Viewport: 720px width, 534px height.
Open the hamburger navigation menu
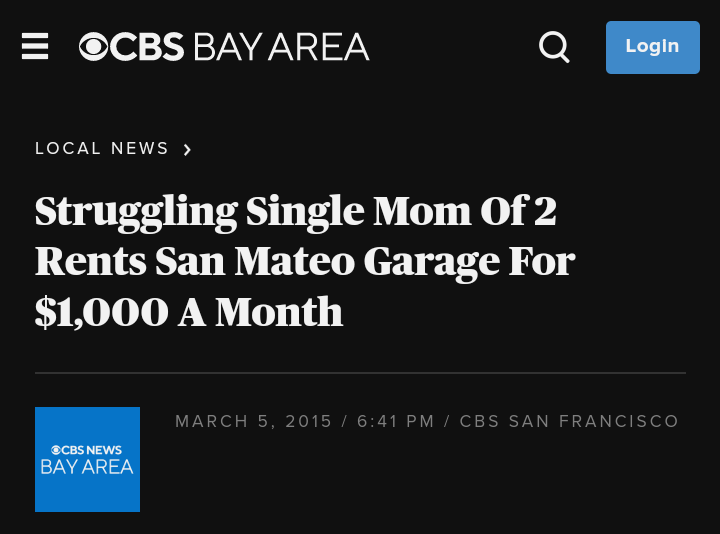(x=35, y=46)
